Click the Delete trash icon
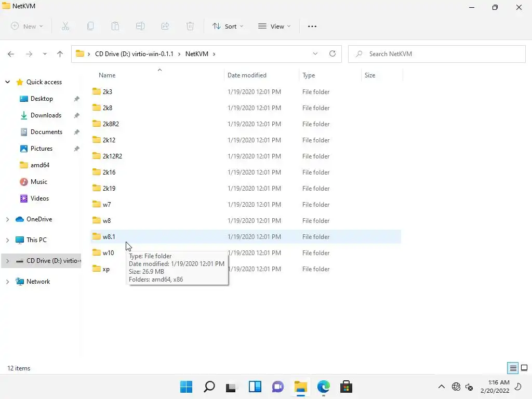The width and height of the screenshot is (532, 399). (190, 26)
